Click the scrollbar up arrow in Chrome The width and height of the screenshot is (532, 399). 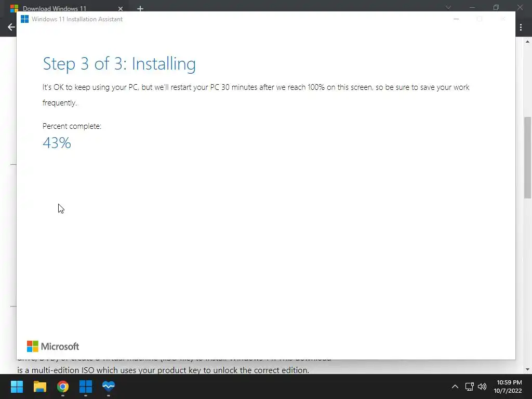coord(527,42)
